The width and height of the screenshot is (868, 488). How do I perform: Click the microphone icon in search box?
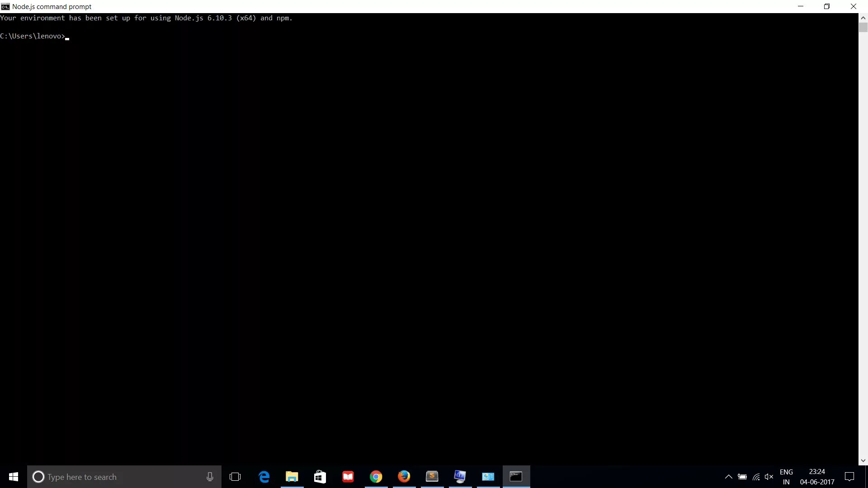click(x=210, y=477)
